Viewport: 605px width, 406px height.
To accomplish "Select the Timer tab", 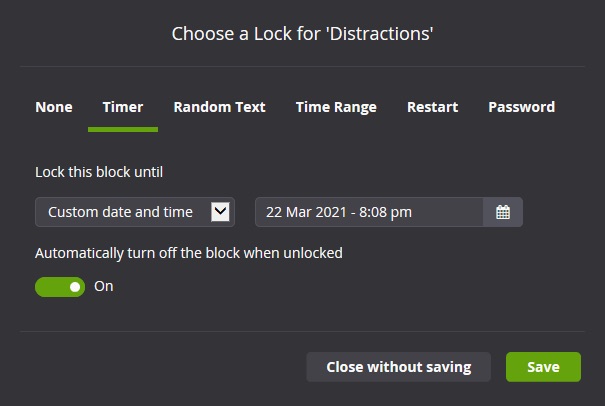I will pyautogui.click(x=123, y=107).
